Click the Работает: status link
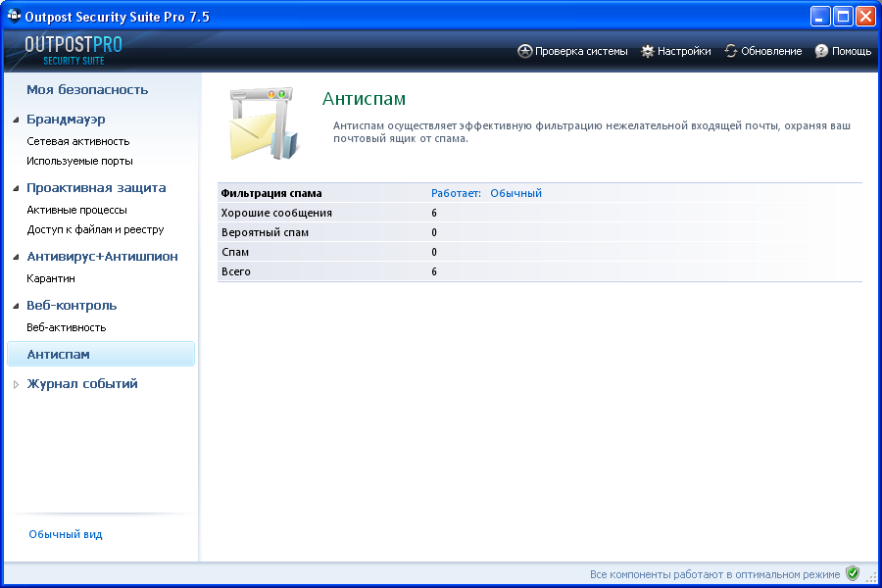The width and height of the screenshot is (882, 588). coord(456,193)
